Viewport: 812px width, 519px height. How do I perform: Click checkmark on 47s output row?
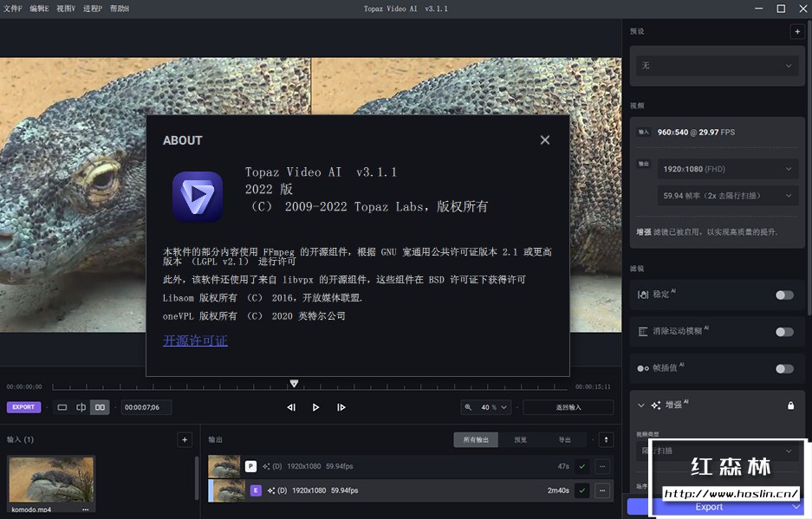point(582,466)
